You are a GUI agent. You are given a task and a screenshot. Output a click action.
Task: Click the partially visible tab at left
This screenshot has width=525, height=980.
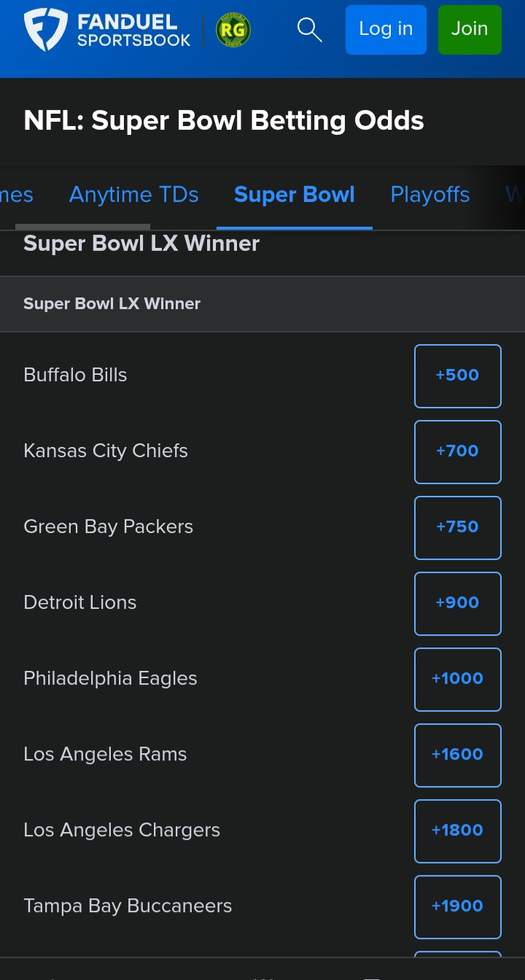(16, 195)
